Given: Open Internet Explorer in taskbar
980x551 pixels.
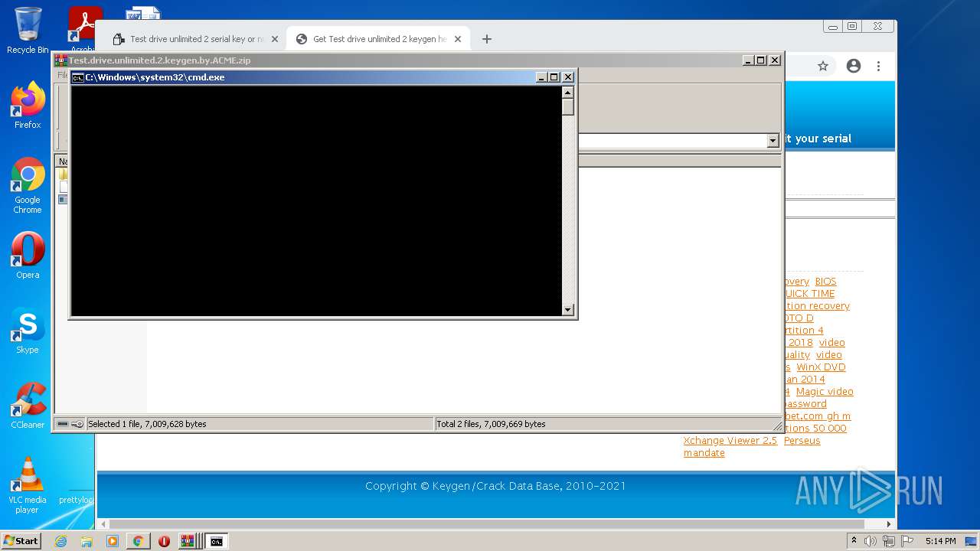Looking at the screenshot, I should pos(60,541).
